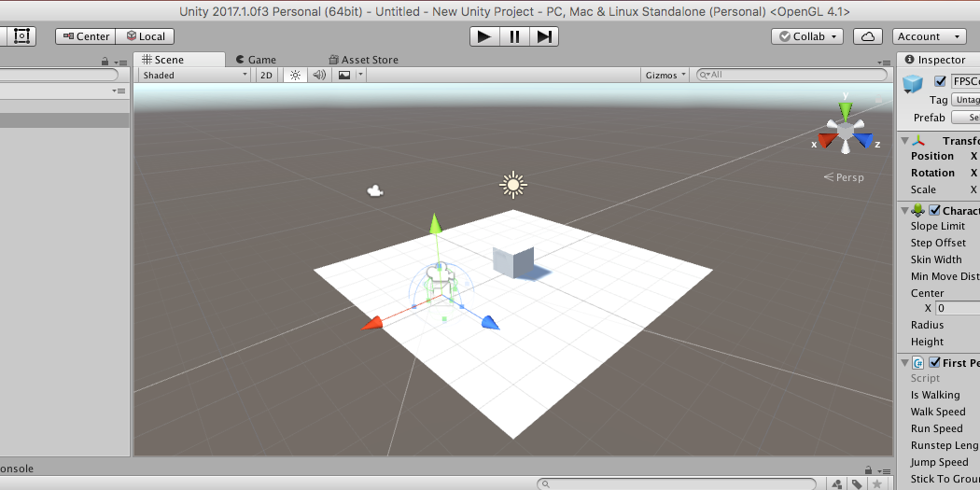Save search with the star favorites icon
Image resolution: width=980 pixels, height=490 pixels.
[877, 484]
